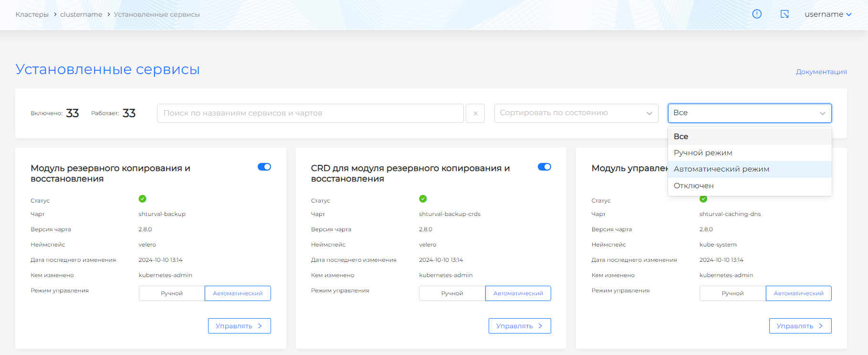Viewport: 868px width, 355px height.
Task: Select Автоматический mode for shturval-backup-crds
Action: [x=518, y=293]
